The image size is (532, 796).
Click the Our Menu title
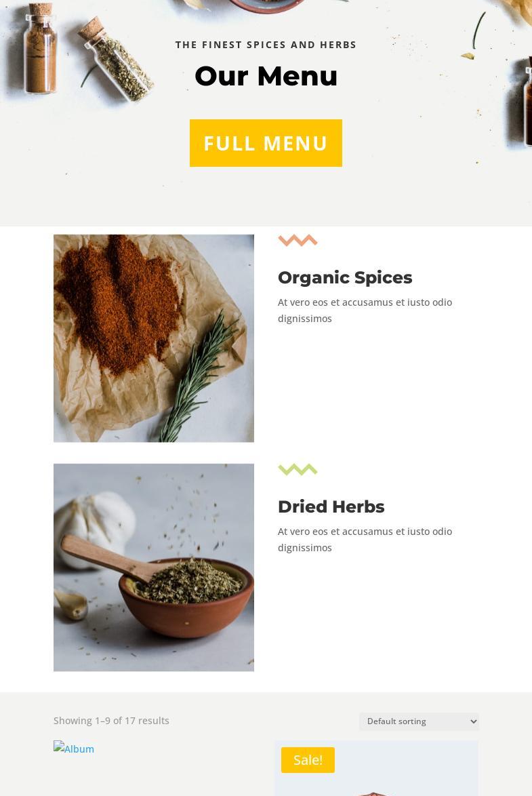(x=266, y=76)
